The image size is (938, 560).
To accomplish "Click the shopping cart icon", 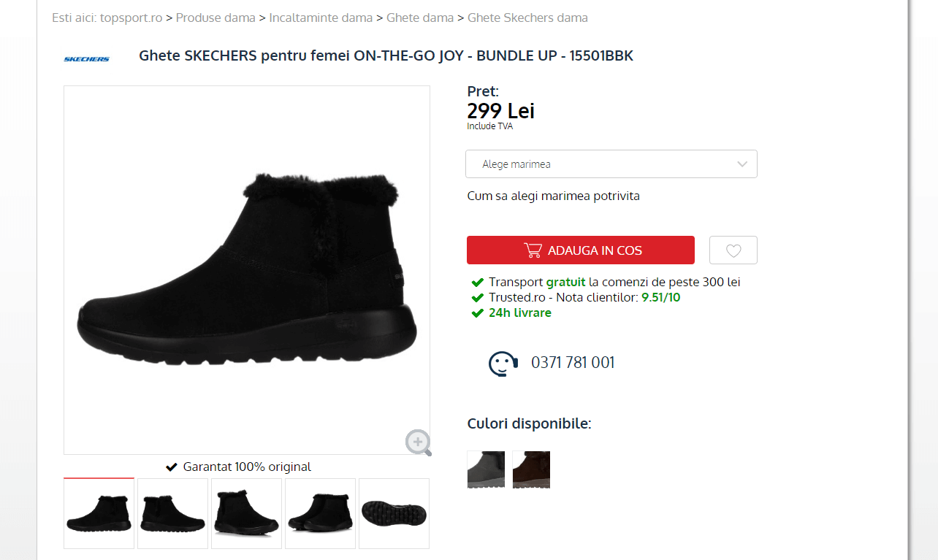I will click(x=533, y=250).
